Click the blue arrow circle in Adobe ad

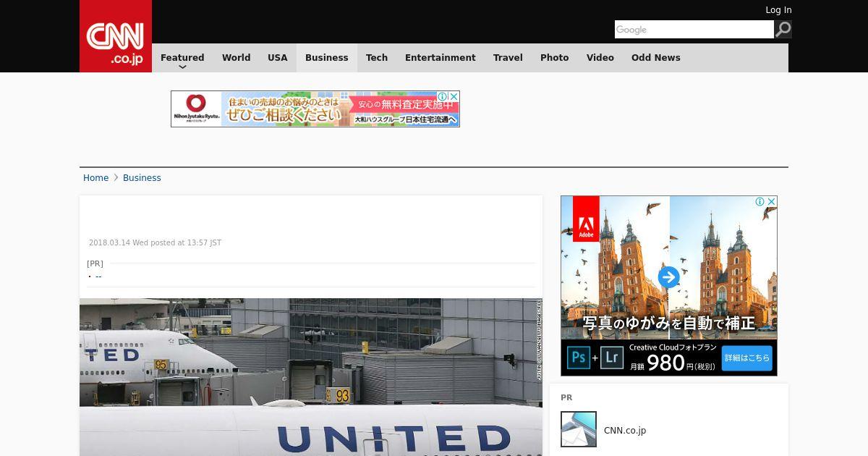click(x=669, y=277)
